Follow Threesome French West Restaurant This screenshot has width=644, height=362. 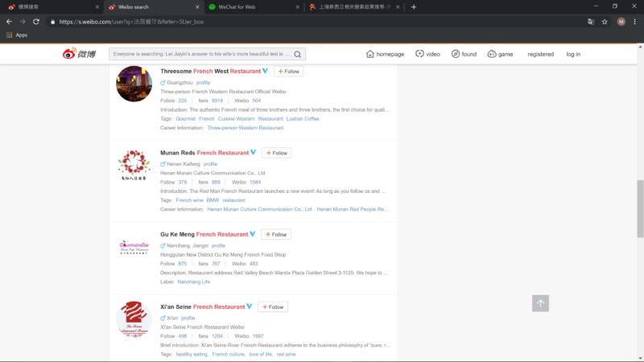[288, 72]
